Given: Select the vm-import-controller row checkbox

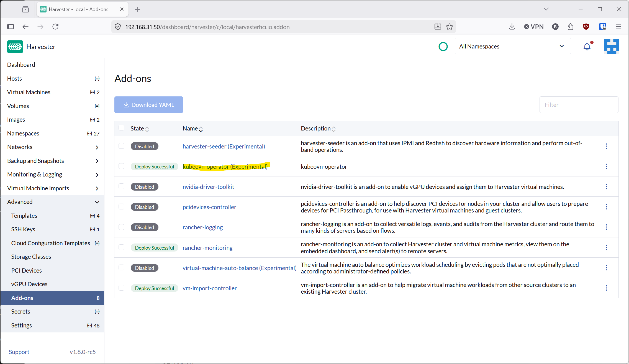Looking at the screenshot, I should click(121, 288).
